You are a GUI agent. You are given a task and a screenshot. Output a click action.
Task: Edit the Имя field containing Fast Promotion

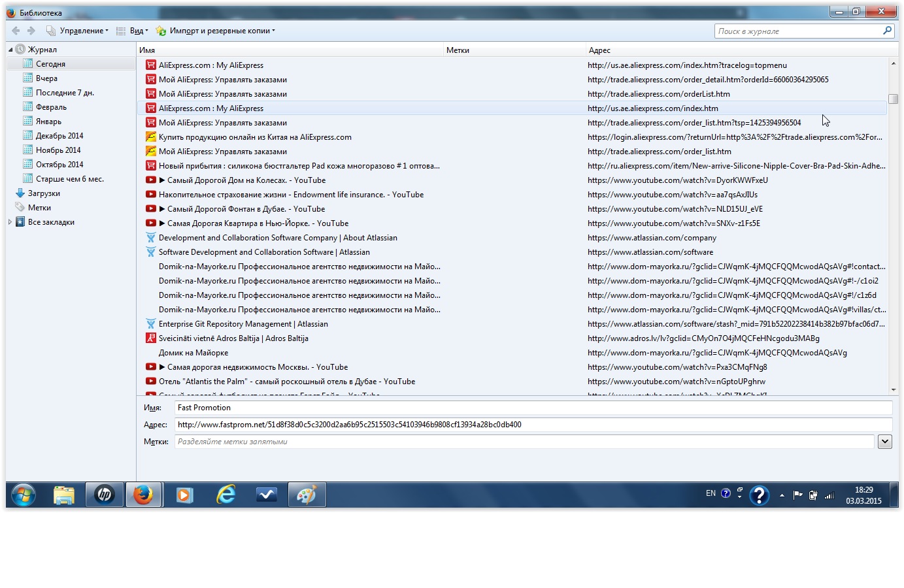533,408
